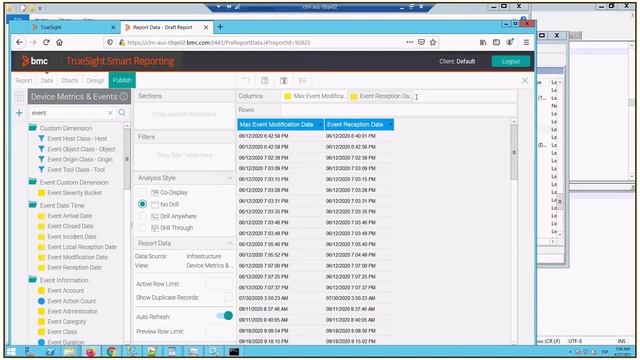Bookmark this page with star icon
This screenshot has height=360, width=640.
[433, 42]
